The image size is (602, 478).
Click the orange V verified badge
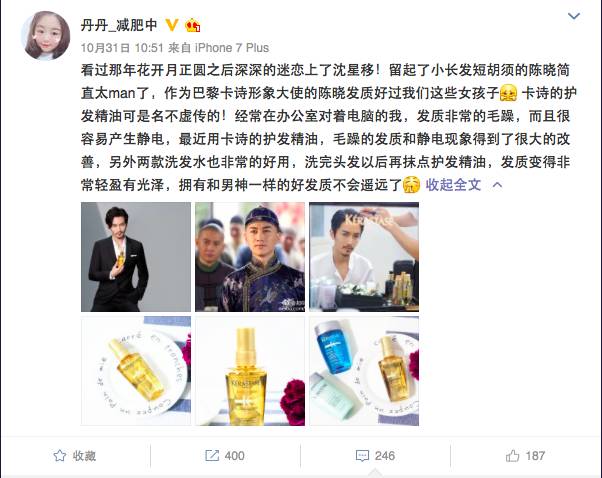point(172,25)
